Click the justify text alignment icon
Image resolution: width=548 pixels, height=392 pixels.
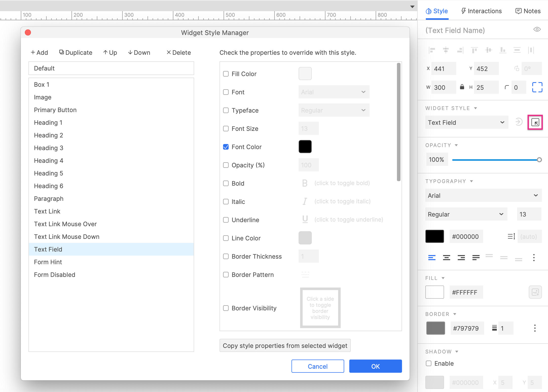(x=476, y=258)
